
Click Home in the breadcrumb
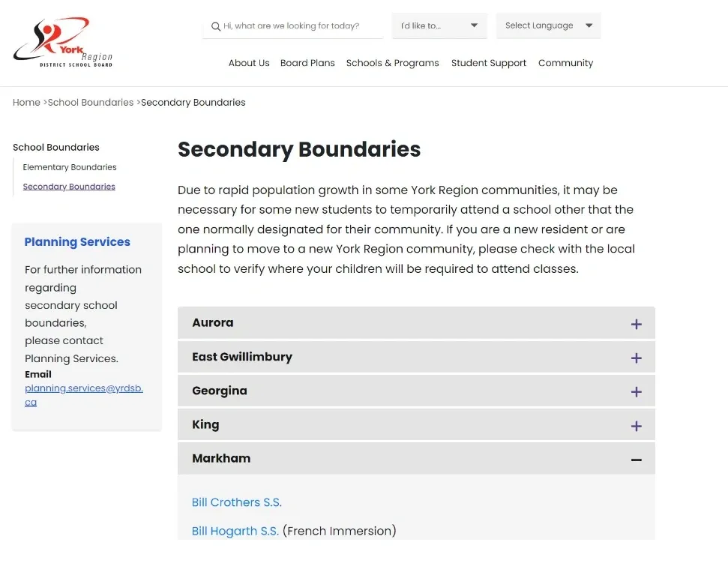point(26,103)
